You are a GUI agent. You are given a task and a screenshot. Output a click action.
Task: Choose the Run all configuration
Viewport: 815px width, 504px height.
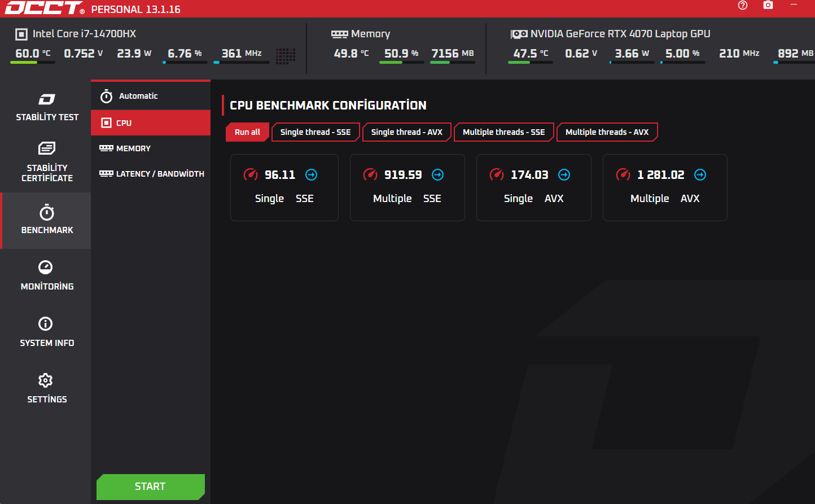[x=247, y=132]
